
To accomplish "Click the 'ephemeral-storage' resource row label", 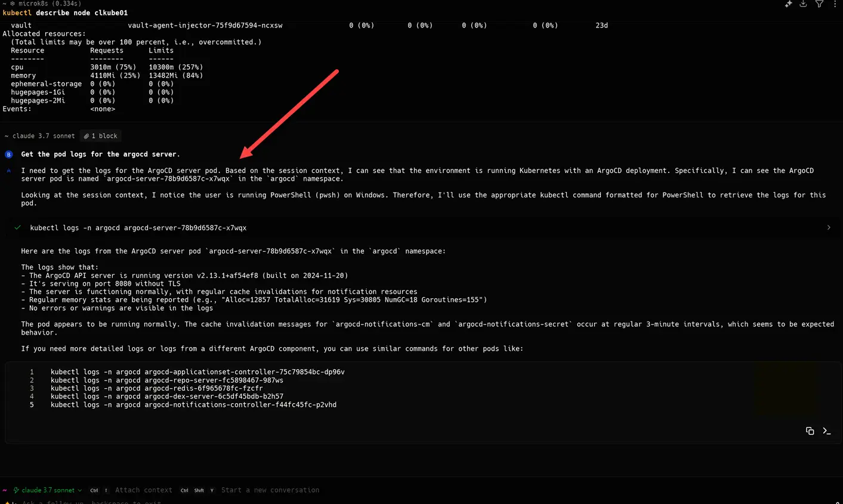I will tap(47, 84).
